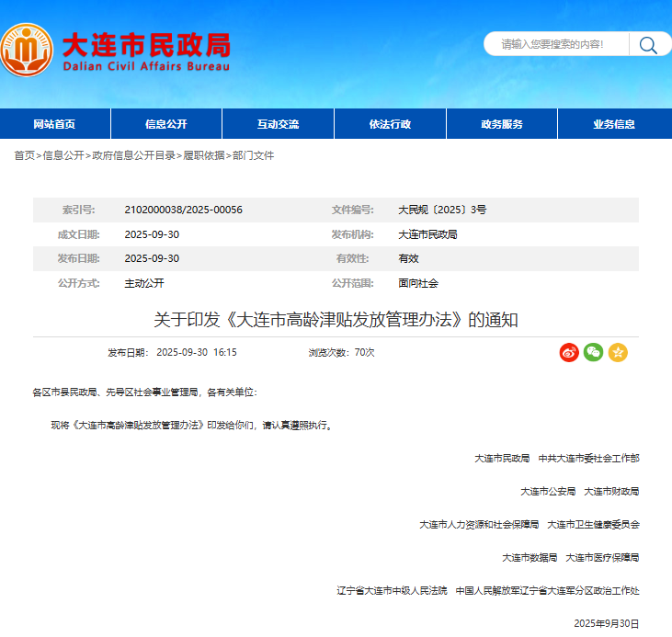Click the magnifying glass search icon
672x637 pixels.
click(x=648, y=44)
